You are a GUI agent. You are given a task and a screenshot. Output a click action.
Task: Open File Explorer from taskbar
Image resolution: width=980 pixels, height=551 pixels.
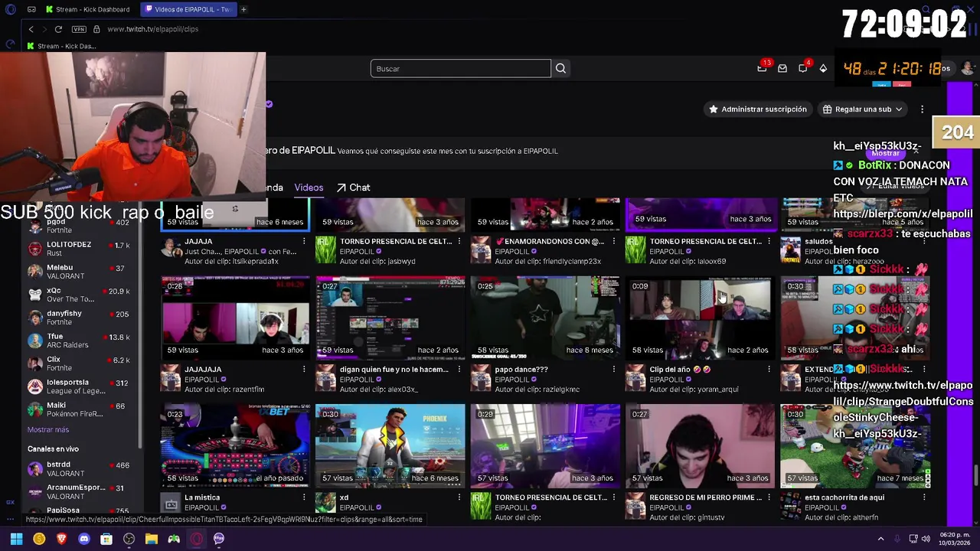pos(152,539)
